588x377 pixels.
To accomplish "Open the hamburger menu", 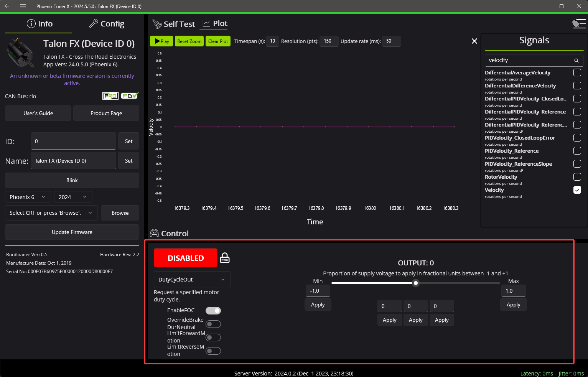I will tap(23, 6).
